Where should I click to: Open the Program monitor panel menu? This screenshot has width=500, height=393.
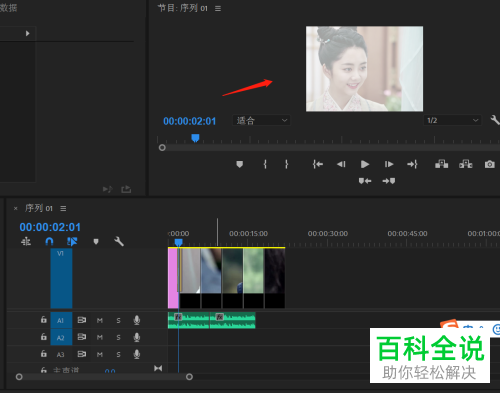tap(218, 8)
